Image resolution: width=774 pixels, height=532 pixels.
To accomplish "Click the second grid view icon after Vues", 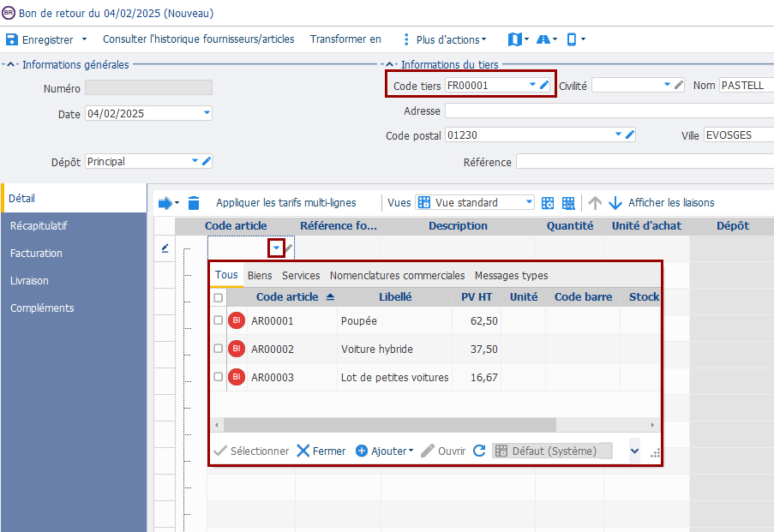I will pos(568,203).
